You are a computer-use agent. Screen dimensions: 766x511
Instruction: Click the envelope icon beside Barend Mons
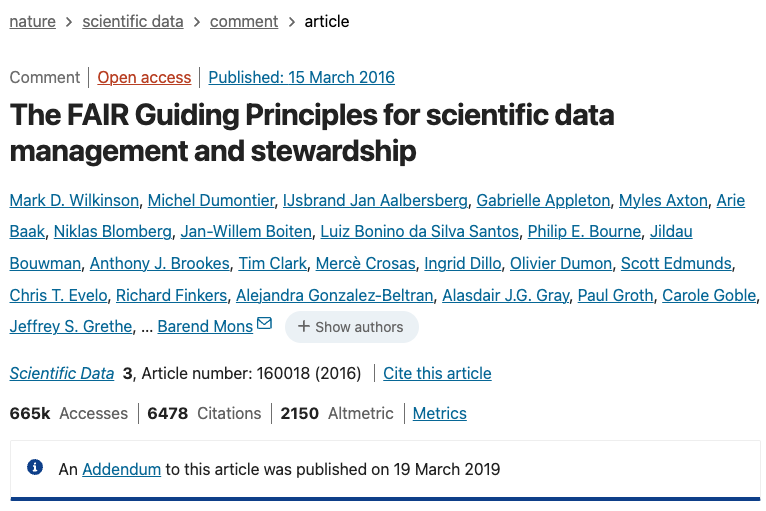[x=264, y=324]
